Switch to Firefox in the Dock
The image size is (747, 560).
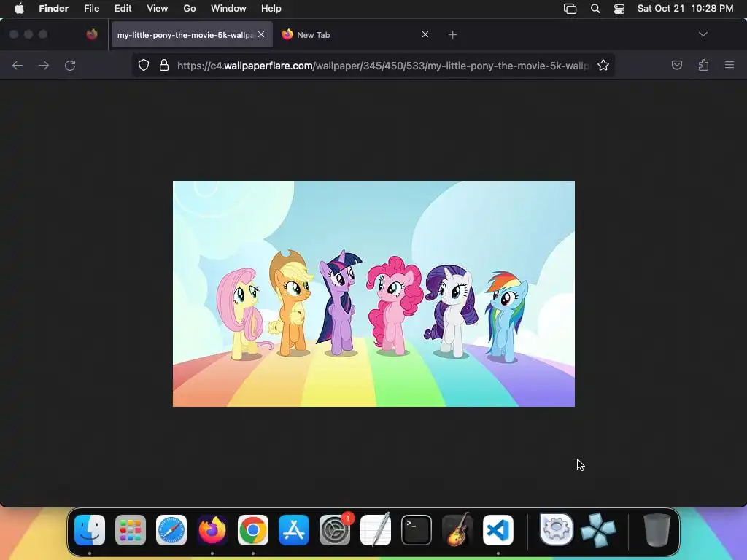tap(212, 530)
